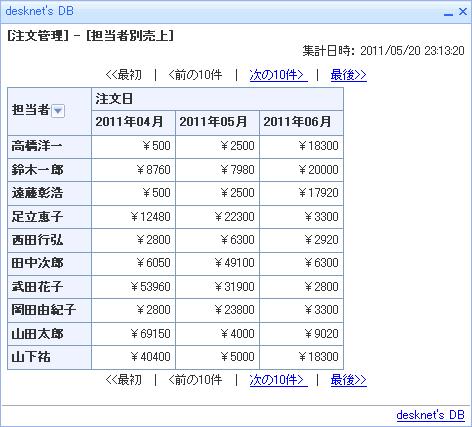Image resolution: width=472 pixels, height=427 pixels.
Task: Open the 担当者 filter dropdown arrow
Action: 58,111
